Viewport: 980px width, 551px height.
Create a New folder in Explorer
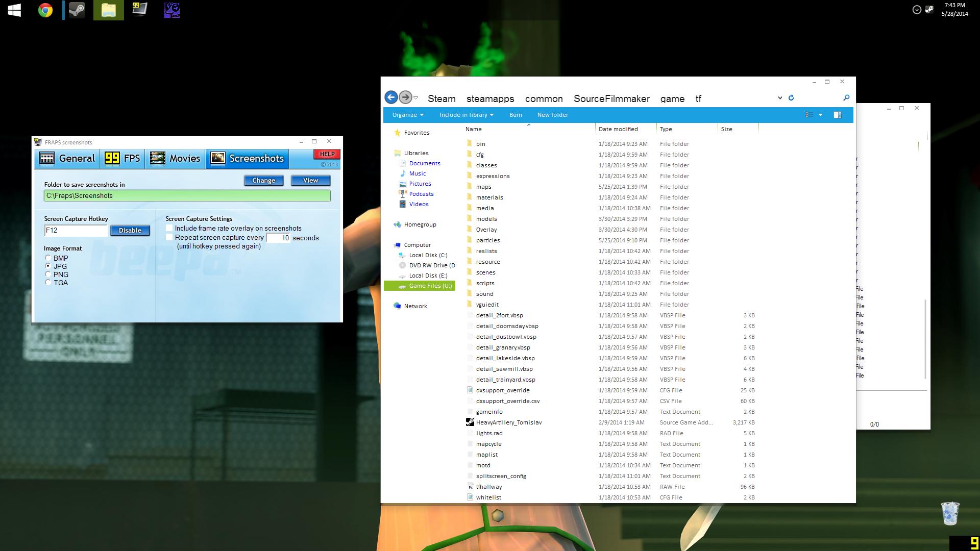[552, 115]
